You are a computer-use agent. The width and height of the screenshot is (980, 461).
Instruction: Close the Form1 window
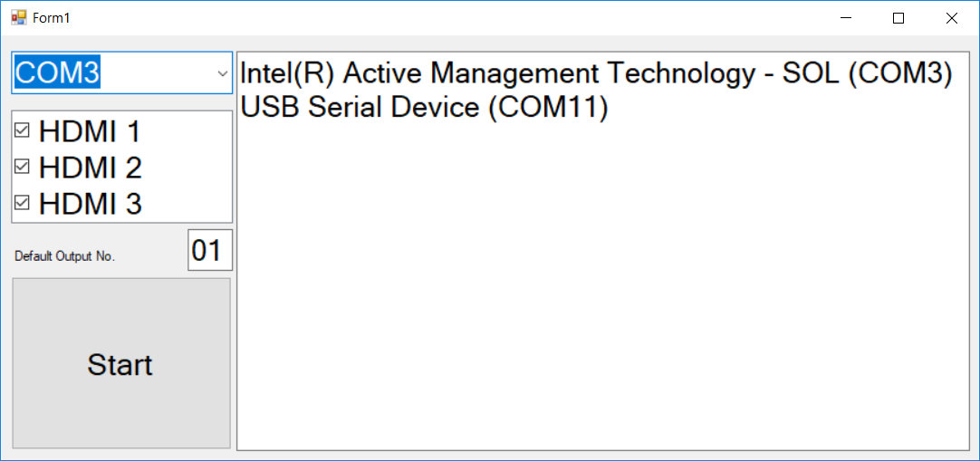click(951, 18)
